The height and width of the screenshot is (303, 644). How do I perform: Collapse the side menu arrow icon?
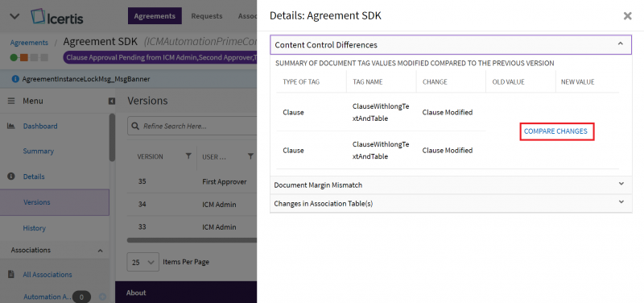112,102
